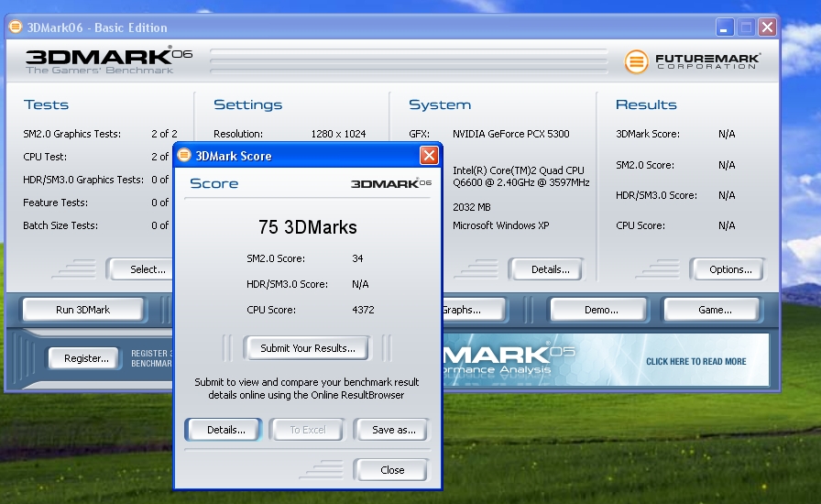The image size is (821, 504).
Task: Click the orange icon in 3DMark Score title bar
Action: click(x=184, y=155)
